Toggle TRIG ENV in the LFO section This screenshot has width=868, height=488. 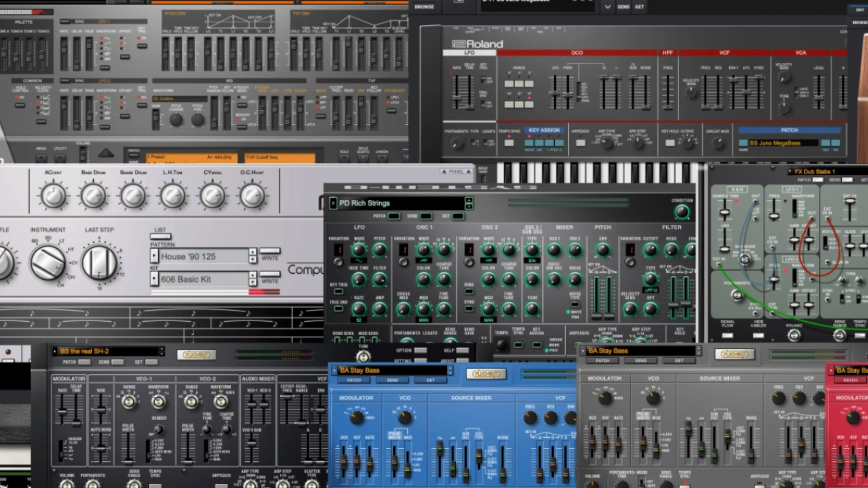339,309
